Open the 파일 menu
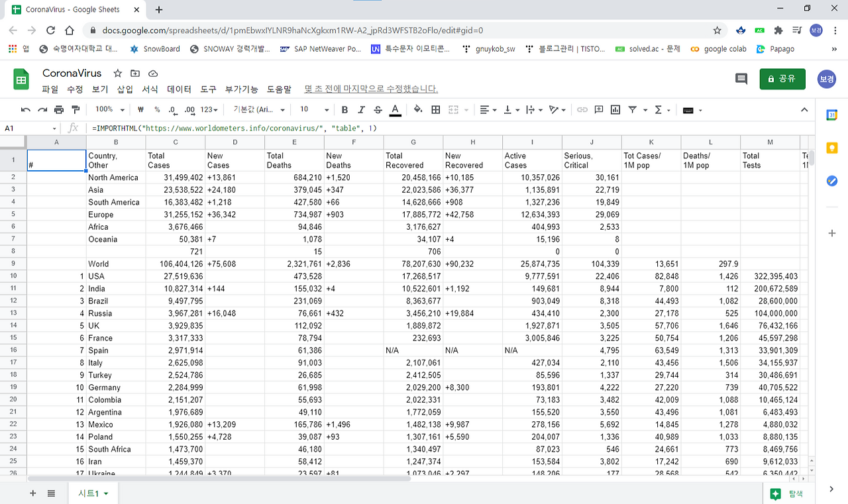Screen dimensions: 848x504 pyautogui.click(x=50, y=89)
